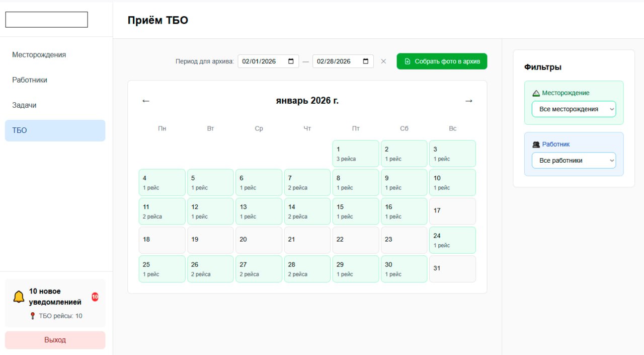
Task: Click the Приём ТБО page title
Action: click(x=158, y=20)
